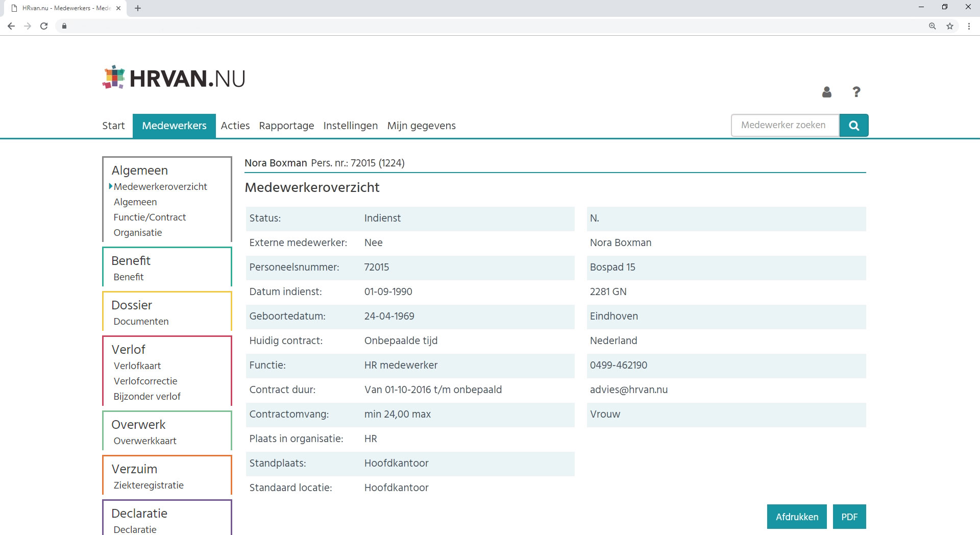Open the Benefit sidebar link
980x535 pixels.
coord(129,277)
